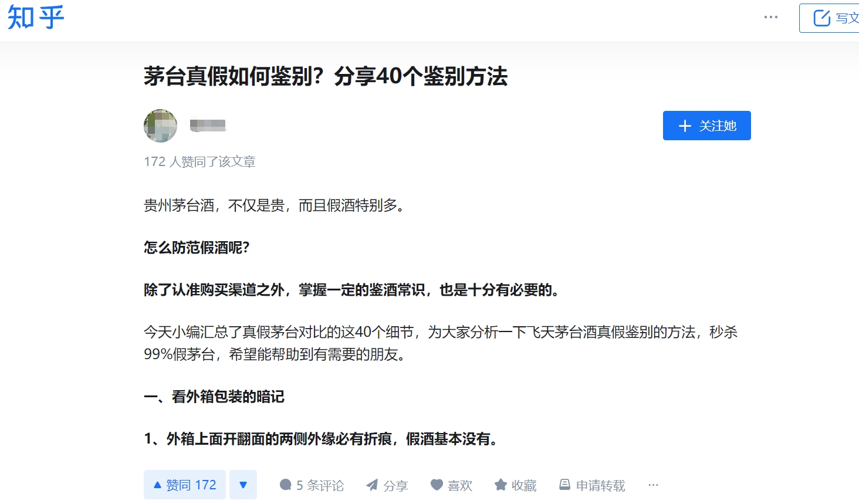Click the 收藏 star icon
Screen dimensions: 859x504
pyautogui.click(x=500, y=485)
